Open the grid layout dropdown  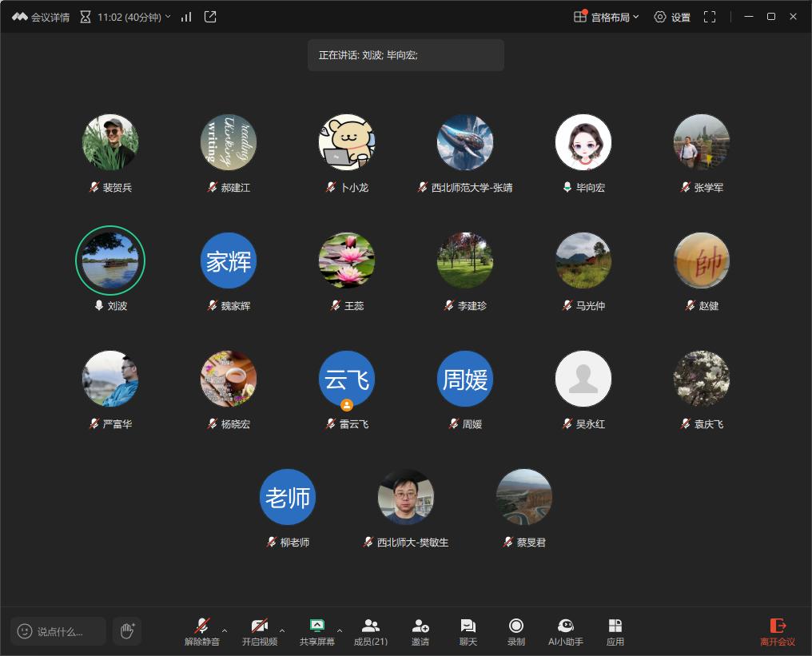[607, 17]
